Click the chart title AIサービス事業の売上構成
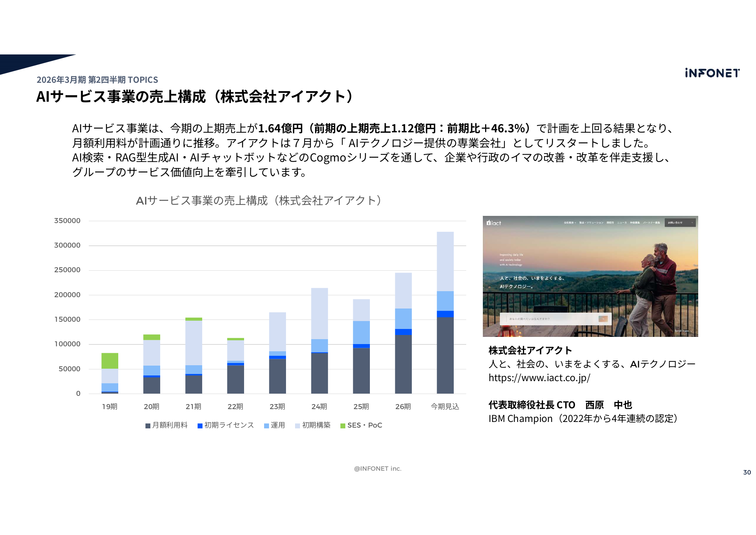 pos(260,200)
